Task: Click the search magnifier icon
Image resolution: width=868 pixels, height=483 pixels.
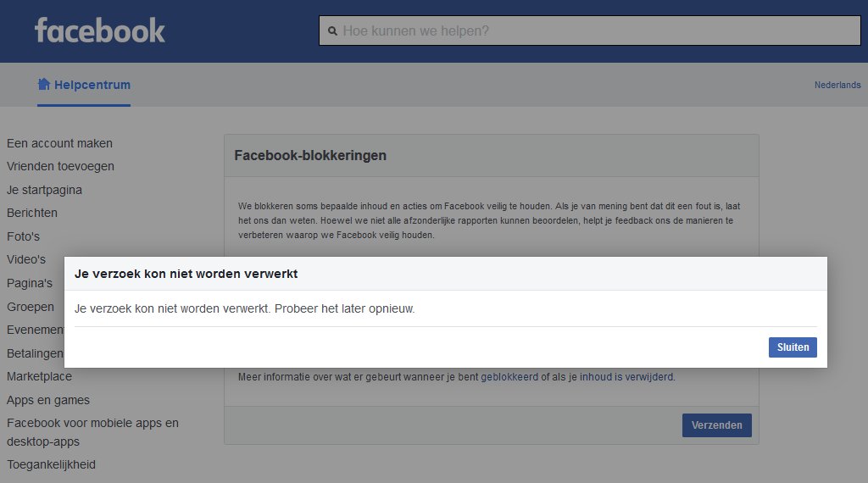Action: 332,31
